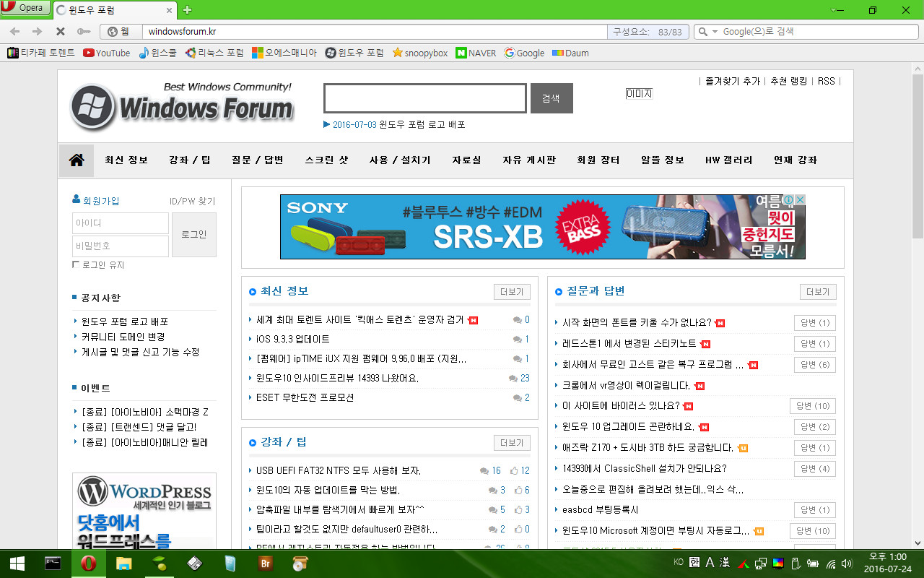Click 더보기 in 강좌 / 팁 section
Screen dimensions: 924x578
pyautogui.click(x=512, y=443)
